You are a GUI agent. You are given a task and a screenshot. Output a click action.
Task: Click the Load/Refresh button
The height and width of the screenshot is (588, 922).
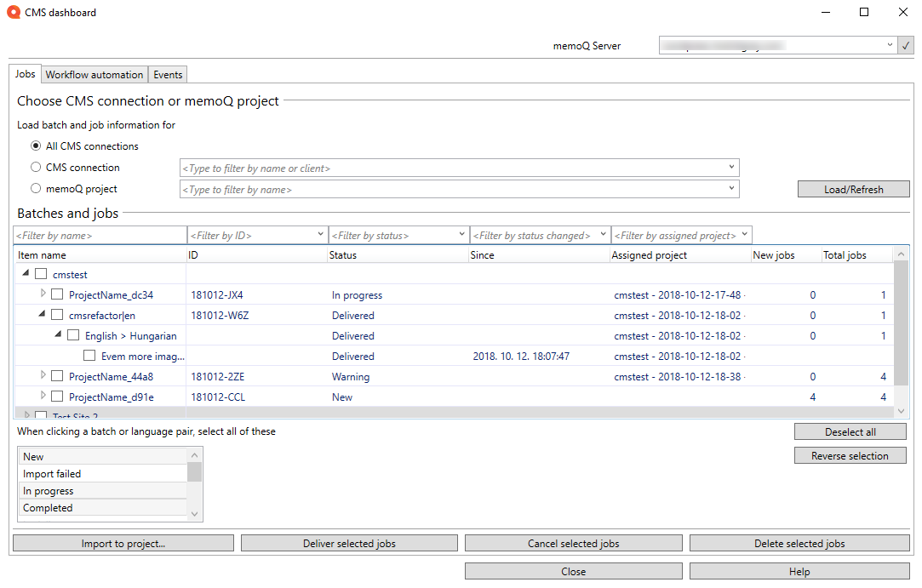point(853,188)
